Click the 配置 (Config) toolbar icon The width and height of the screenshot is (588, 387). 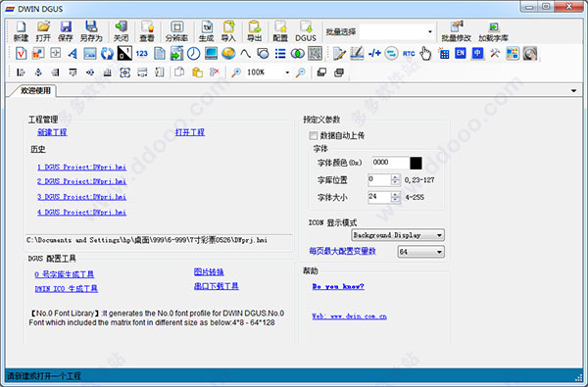[280, 30]
